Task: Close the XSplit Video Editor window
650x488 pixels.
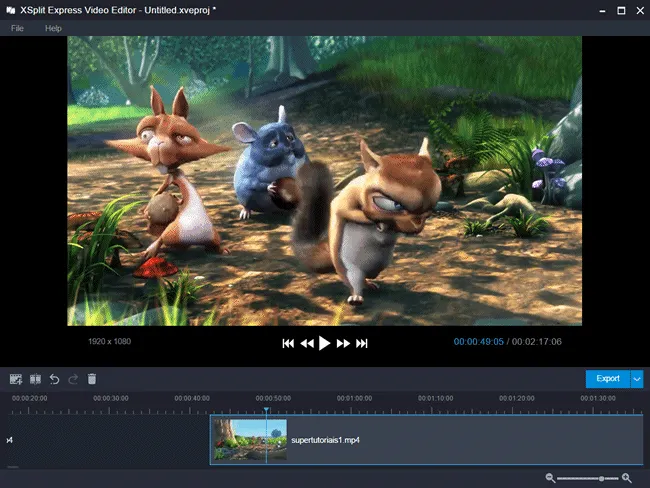Action: point(640,10)
